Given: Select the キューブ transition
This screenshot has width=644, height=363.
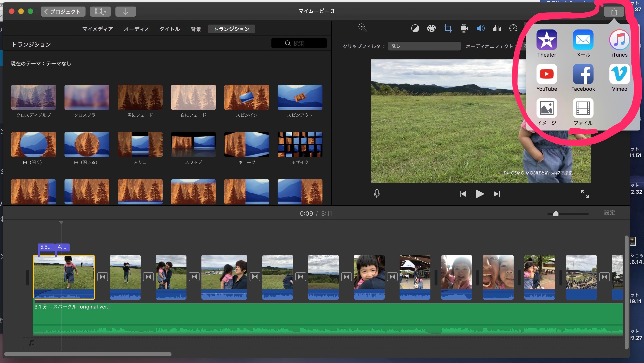Looking at the screenshot, I should click(247, 145).
